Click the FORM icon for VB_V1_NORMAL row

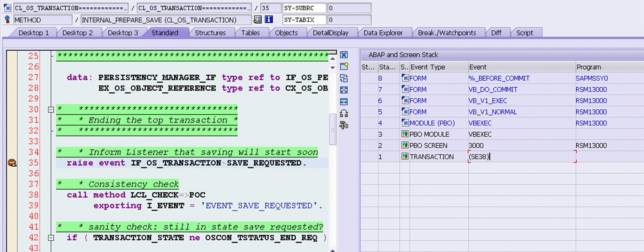point(405,112)
